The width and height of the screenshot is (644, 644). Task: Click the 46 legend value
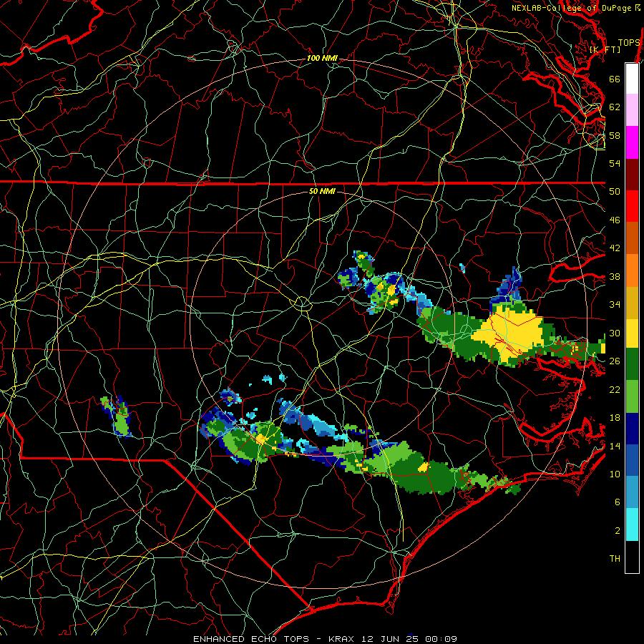tap(615, 220)
